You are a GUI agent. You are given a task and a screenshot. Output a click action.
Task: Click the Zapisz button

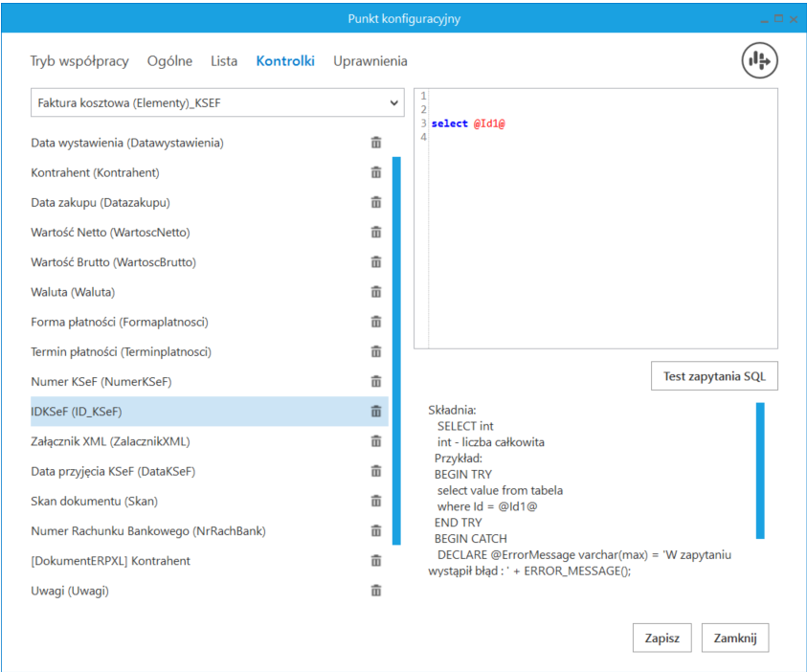(661, 638)
